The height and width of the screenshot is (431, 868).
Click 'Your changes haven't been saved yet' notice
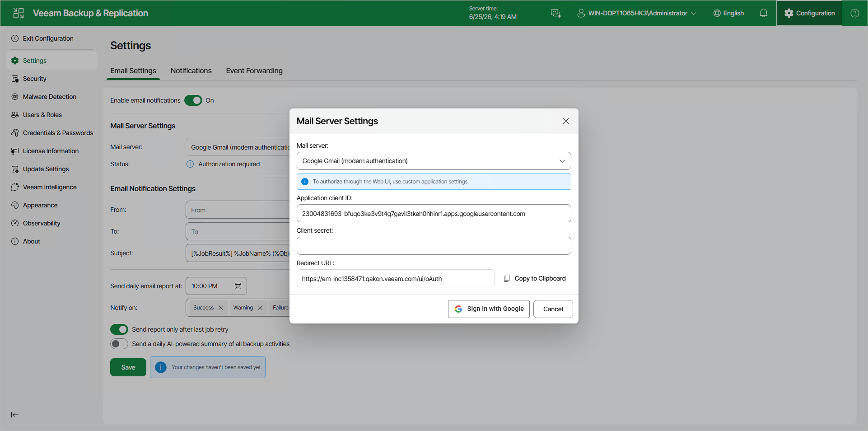coord(208,367)
